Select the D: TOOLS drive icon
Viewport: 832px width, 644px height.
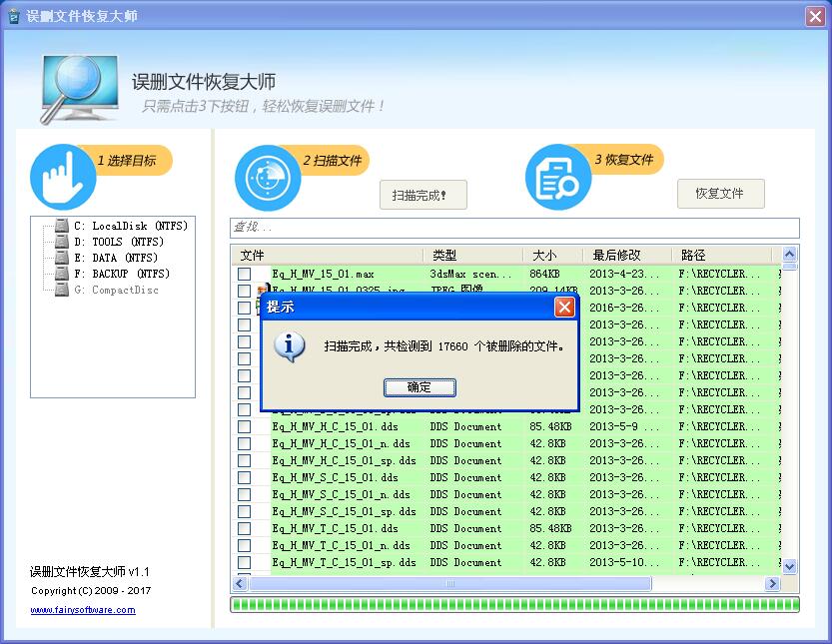click(62, 242)
